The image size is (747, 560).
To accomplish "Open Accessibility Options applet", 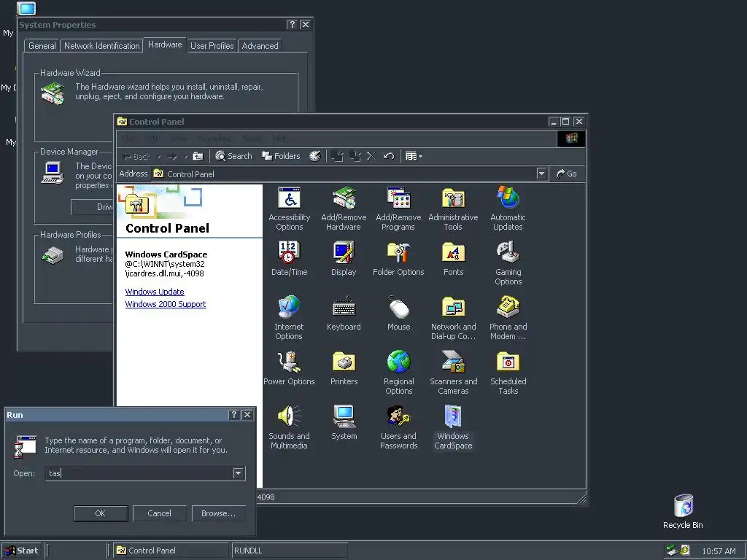I will click(x=289, y=209).
